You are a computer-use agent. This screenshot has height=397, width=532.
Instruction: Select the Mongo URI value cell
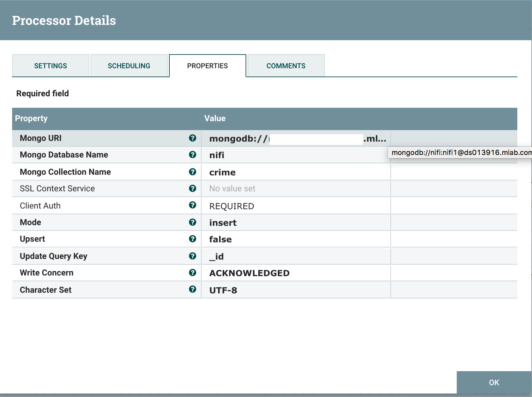click(296, 138)
